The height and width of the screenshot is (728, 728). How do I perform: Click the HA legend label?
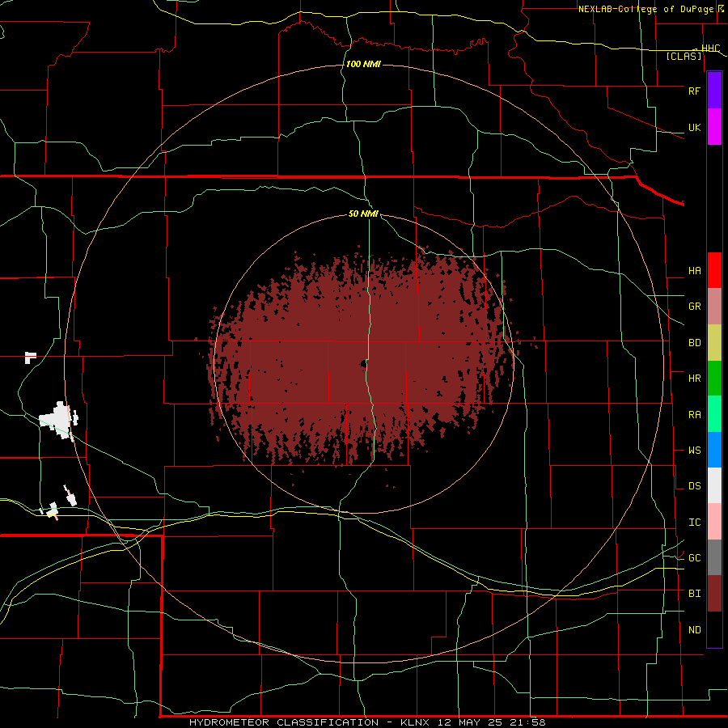pos(694,271)
